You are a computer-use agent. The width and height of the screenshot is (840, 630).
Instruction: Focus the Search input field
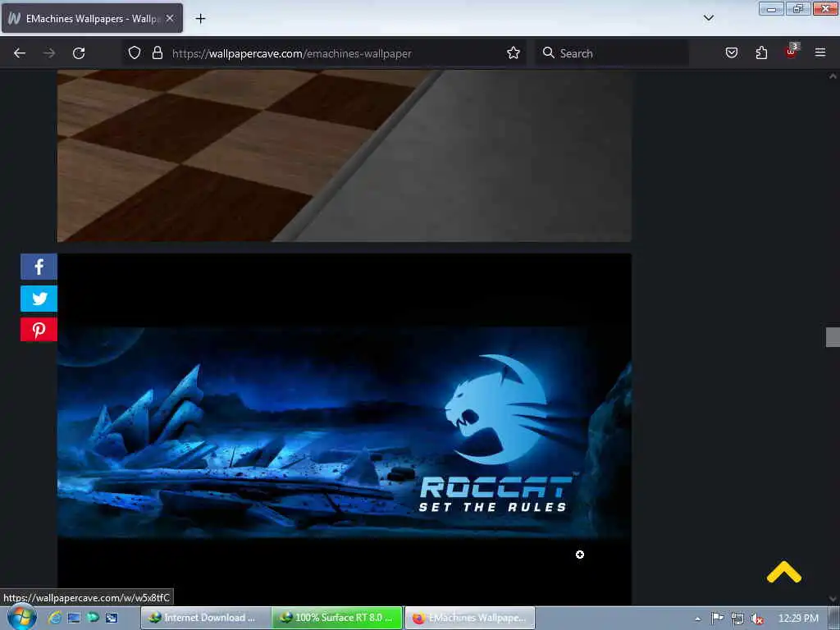(x=612, y=53)
